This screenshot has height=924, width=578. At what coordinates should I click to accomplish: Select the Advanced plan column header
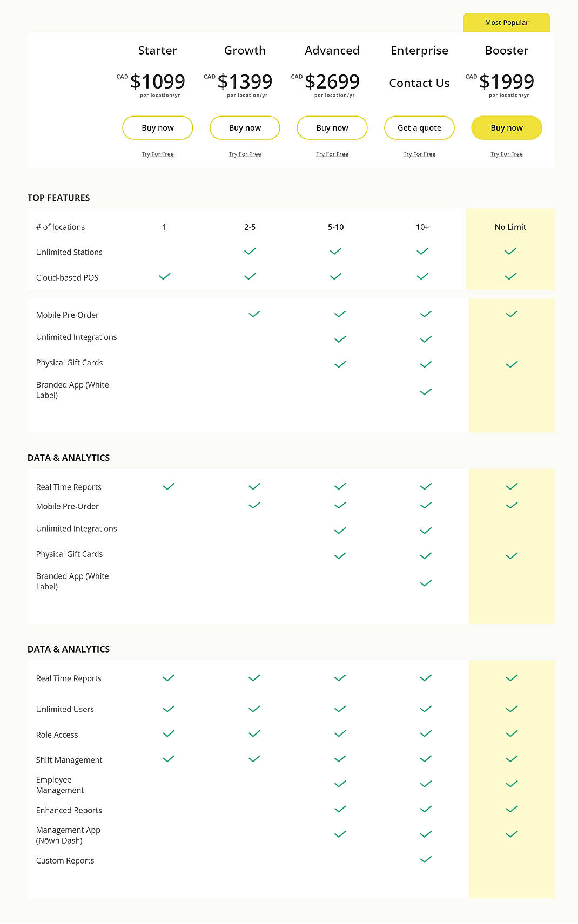tap(332, 50)
